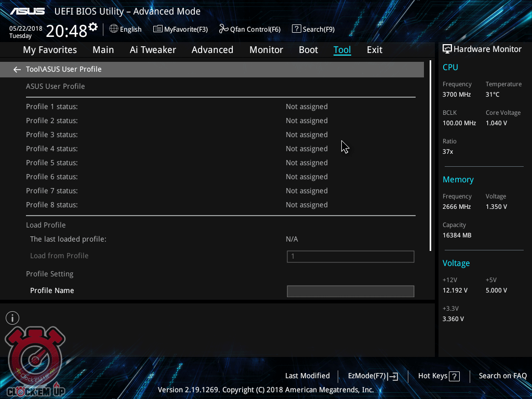Open the My Favorites tab
532x399 pixels.
point(50,50)
